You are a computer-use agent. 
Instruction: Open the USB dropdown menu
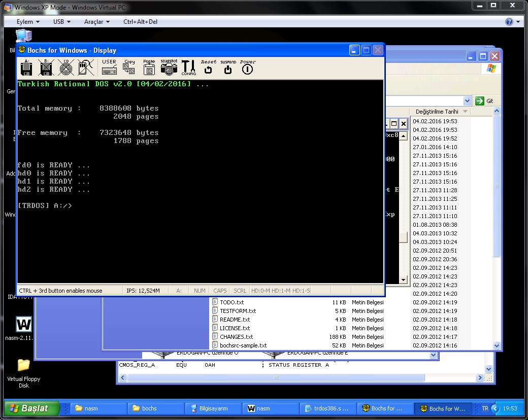pos(61,22)
